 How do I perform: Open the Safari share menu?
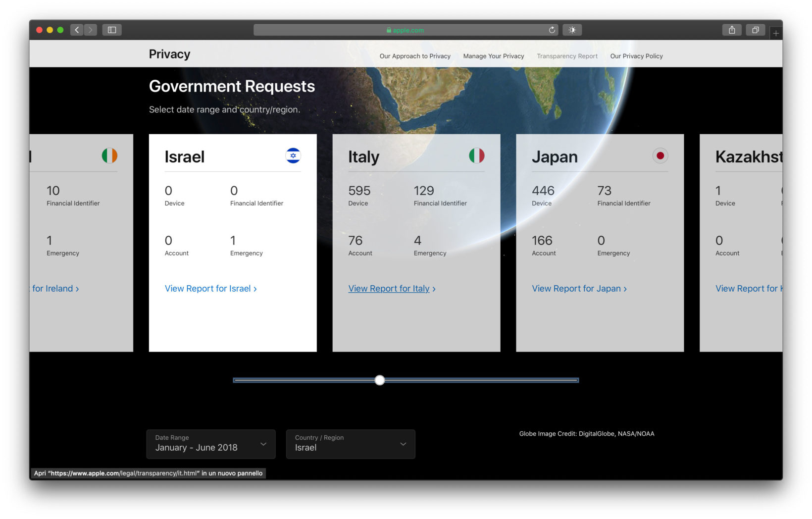pos(732,30)
